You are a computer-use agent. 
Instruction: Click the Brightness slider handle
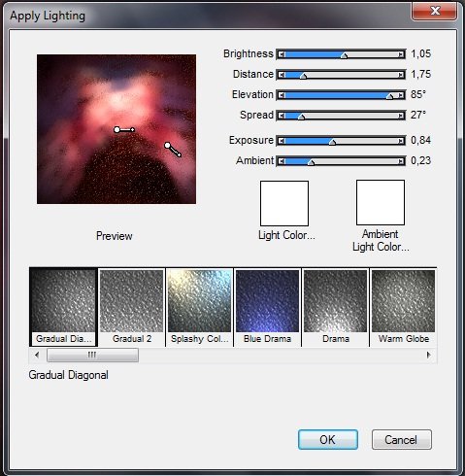point(344,55)
